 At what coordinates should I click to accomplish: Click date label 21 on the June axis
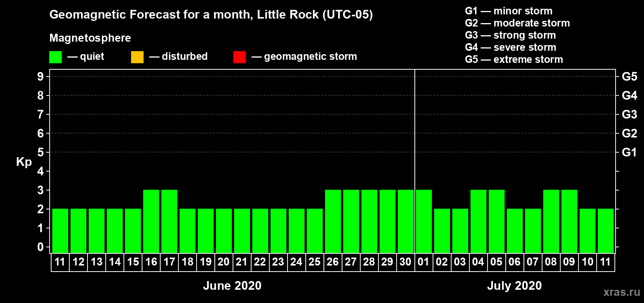pyautogui.click(x=242, y=262)
